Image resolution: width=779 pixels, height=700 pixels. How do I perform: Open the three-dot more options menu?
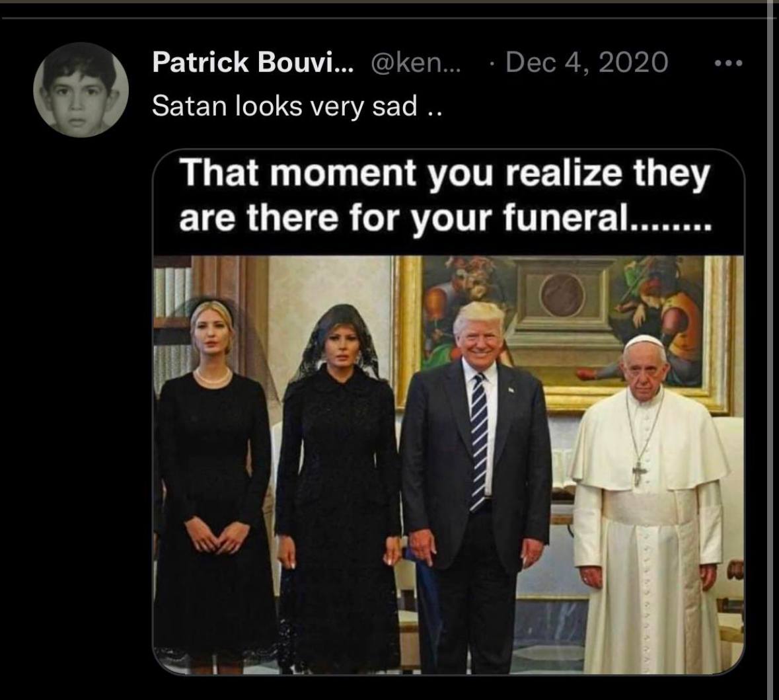tap(729, 63)
